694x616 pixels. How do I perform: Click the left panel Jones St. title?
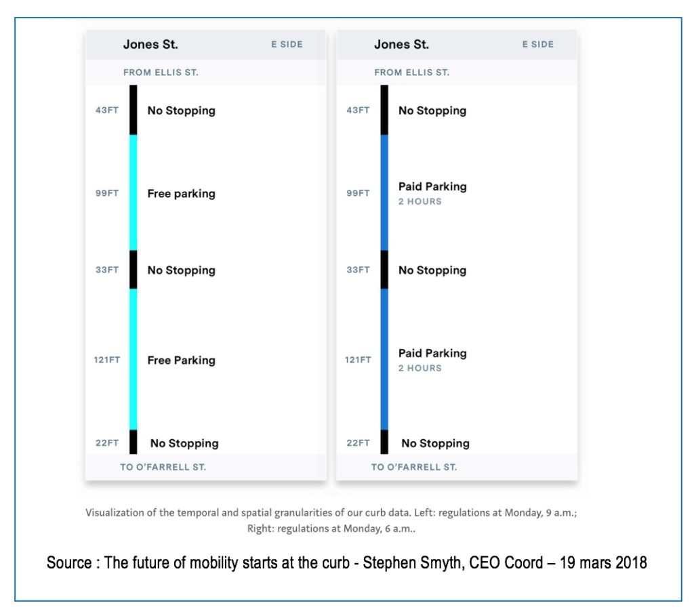point(150,44)
